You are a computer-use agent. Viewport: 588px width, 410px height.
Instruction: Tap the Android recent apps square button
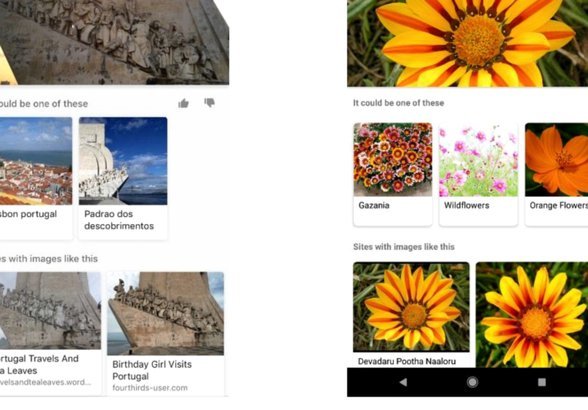(x=542, y=382)
